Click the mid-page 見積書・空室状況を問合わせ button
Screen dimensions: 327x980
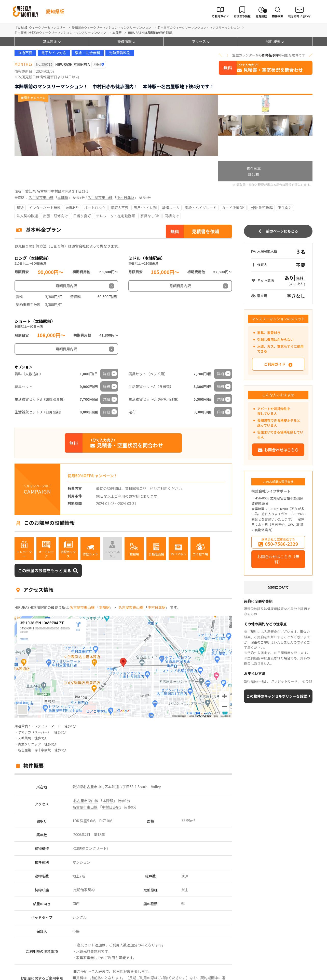[123, 443]
